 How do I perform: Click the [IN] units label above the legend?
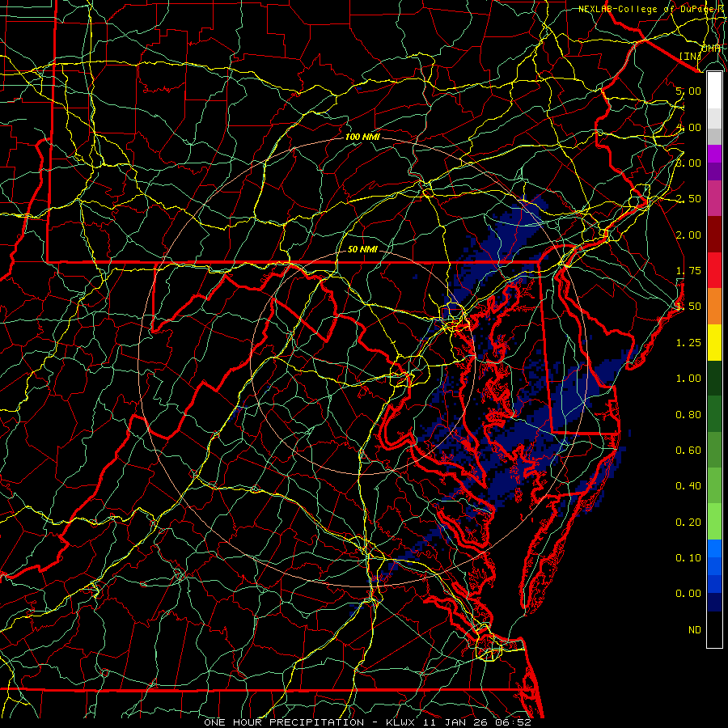690,56
